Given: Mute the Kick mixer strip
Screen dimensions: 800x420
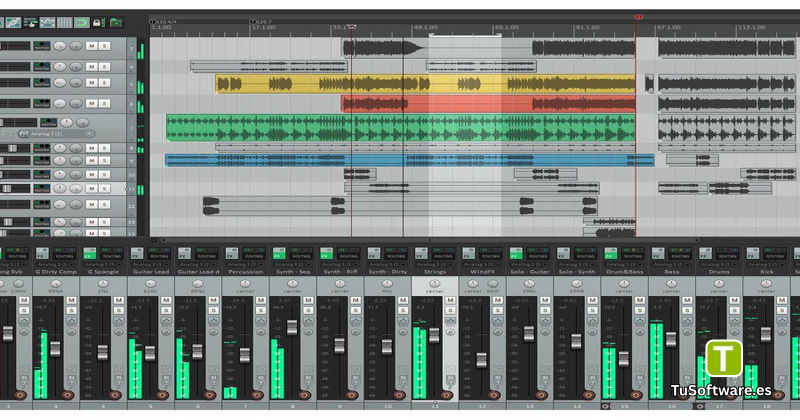Looking at the screenshot, I should coord(782,300).
